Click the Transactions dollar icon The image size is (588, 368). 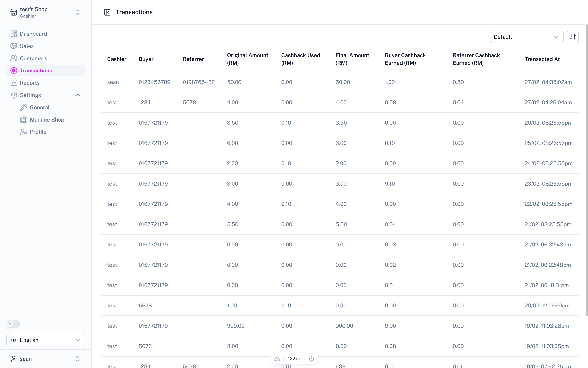tap(14, 71)
